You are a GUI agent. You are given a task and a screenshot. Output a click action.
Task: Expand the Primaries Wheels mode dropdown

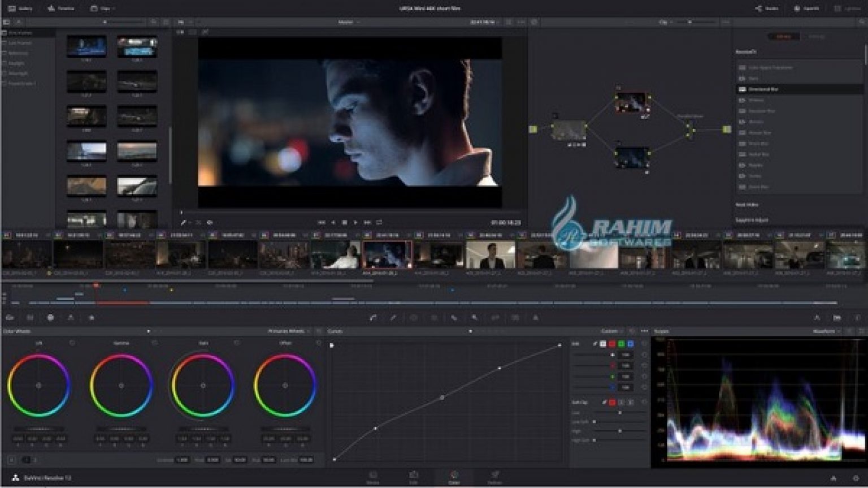(288, 331)
